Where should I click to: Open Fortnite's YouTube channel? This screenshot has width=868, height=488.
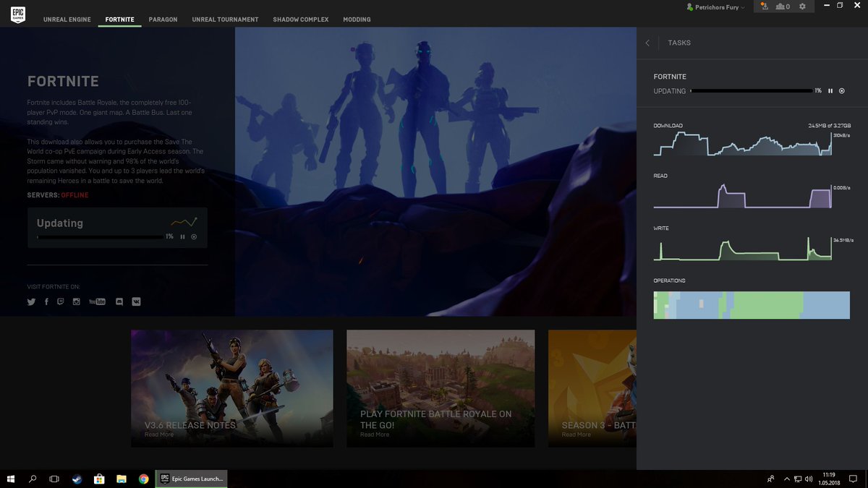97,301
